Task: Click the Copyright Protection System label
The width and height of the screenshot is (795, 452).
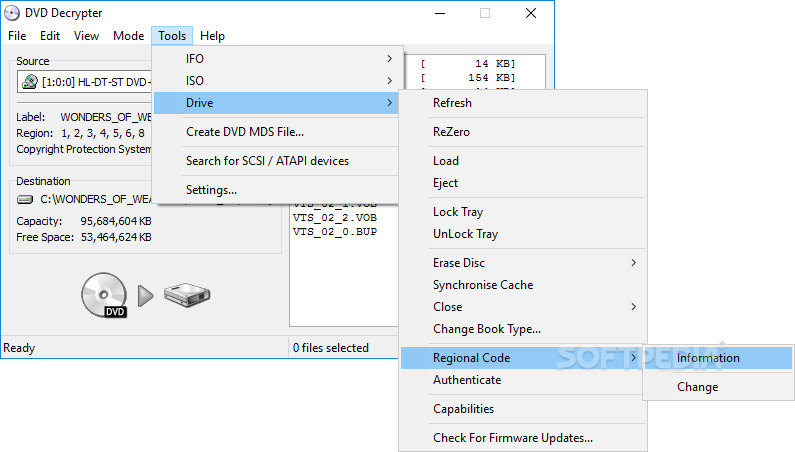Action: [x=84, y=149]
